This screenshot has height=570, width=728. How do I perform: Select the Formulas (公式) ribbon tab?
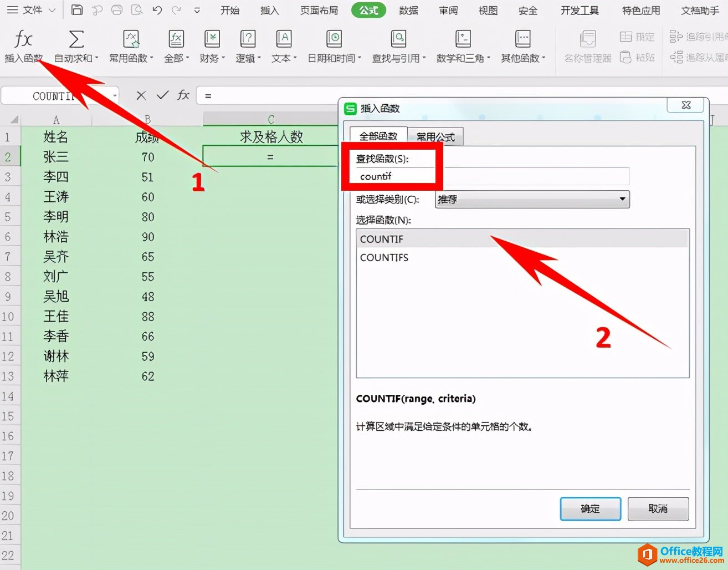click(x=368, y=10)
